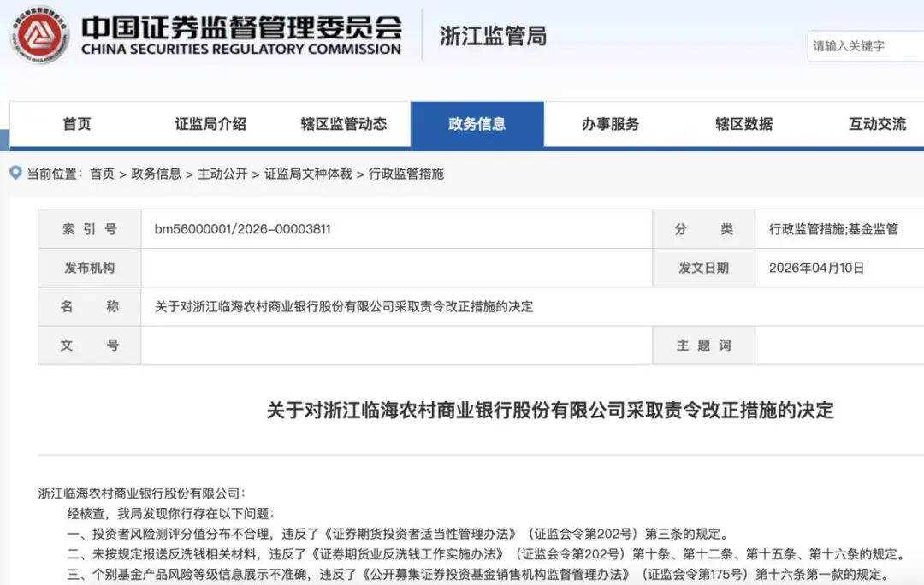The width and height of the screenshot is (924, 585).
Task: Select the active 政务信息 tab
Action: click(x=478, y=123)
